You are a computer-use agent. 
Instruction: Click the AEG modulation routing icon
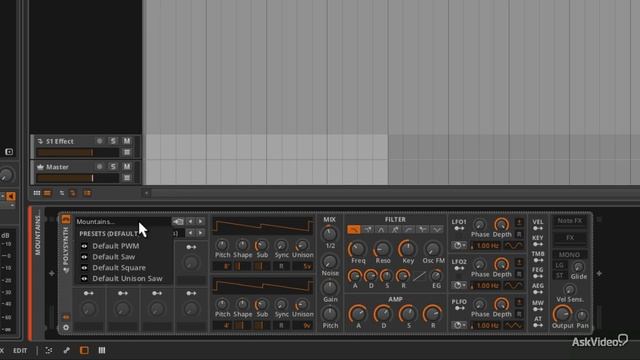(538, 292)
